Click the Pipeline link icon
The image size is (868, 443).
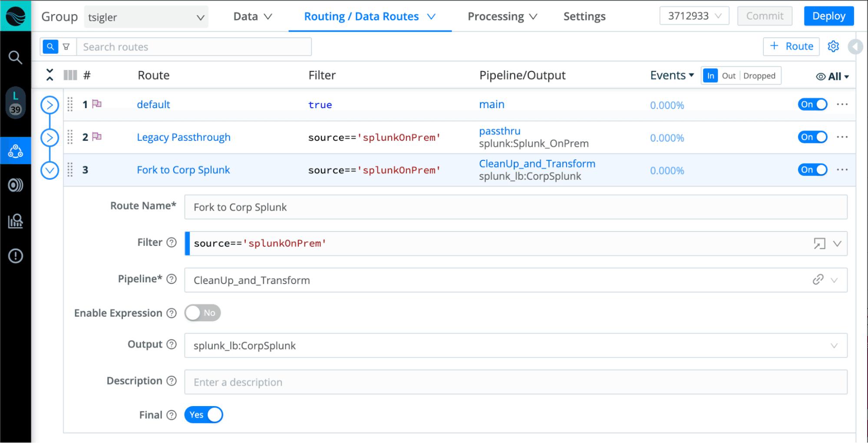pos(818,280)
